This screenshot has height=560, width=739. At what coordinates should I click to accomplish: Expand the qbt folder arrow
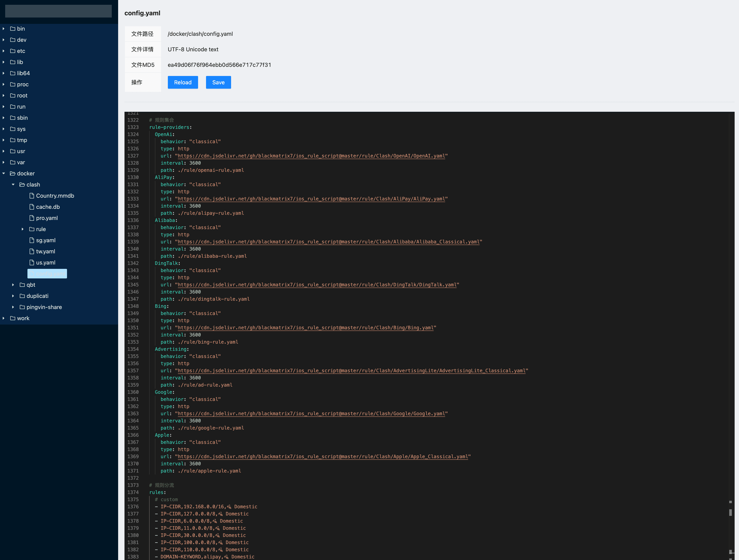pyautogui.click(x=13, y=285)
